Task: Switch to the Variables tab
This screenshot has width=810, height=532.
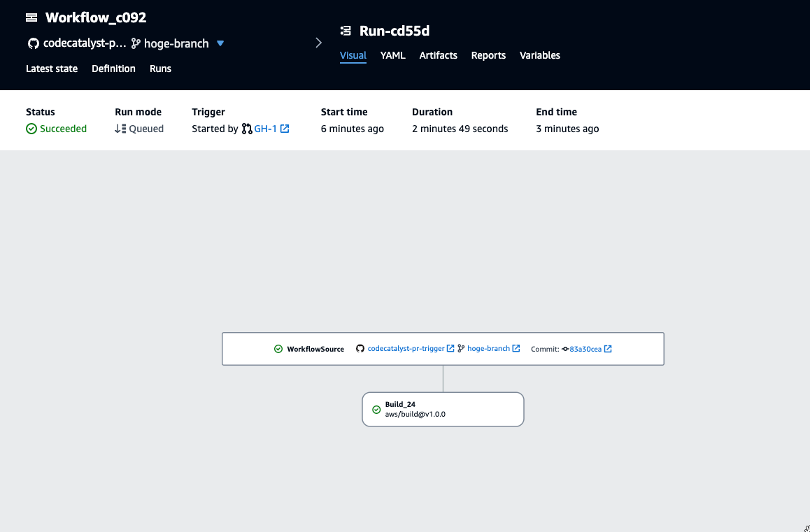Action: click(540, 55)
